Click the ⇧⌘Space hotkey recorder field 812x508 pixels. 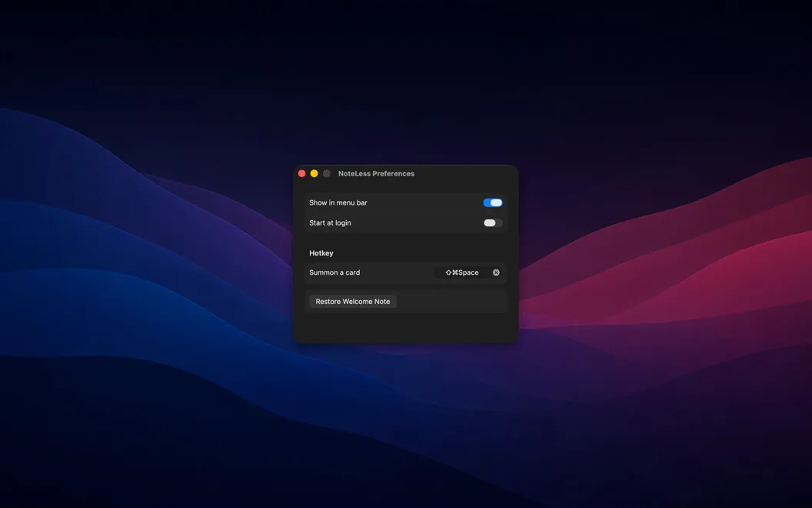point(468,272)
